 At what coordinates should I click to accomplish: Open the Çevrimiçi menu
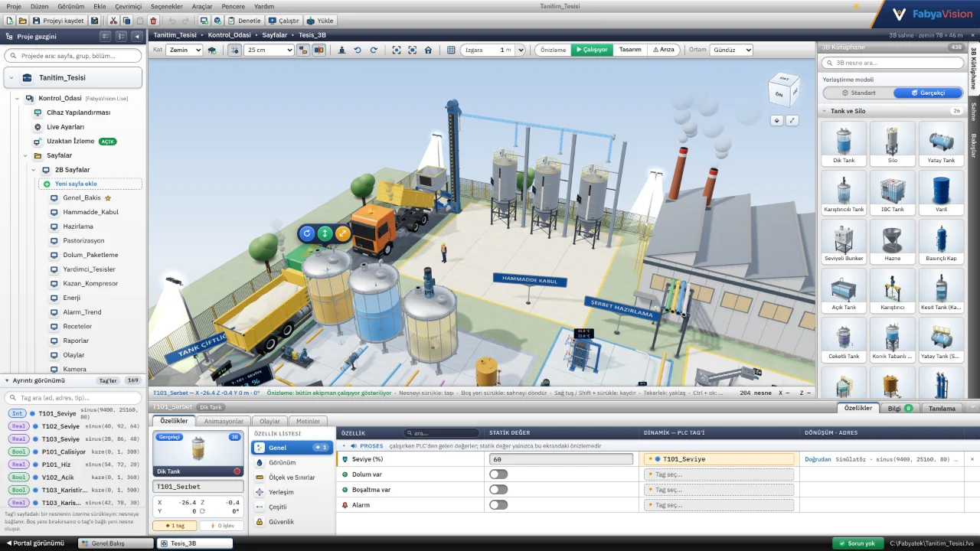tap(129, 6)
